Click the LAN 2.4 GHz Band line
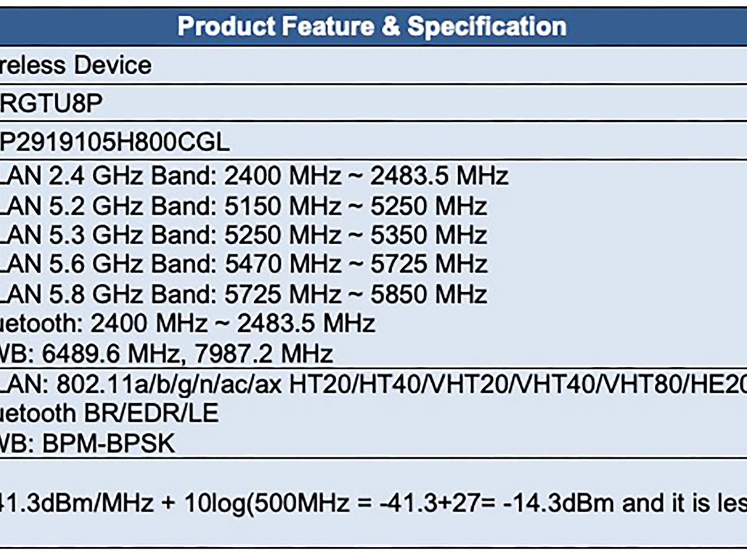This screenshot has width=747, height=560. click(x=254, y=177)
